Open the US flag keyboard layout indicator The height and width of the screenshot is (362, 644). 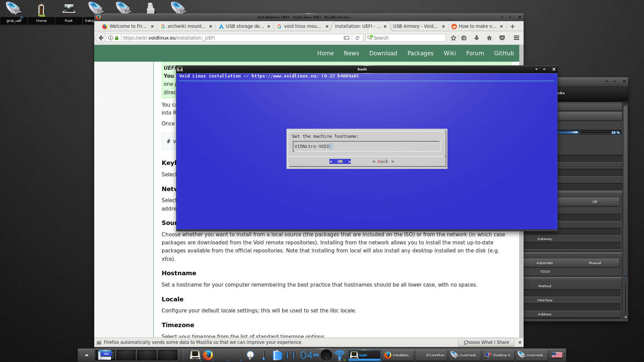point(557,355)
